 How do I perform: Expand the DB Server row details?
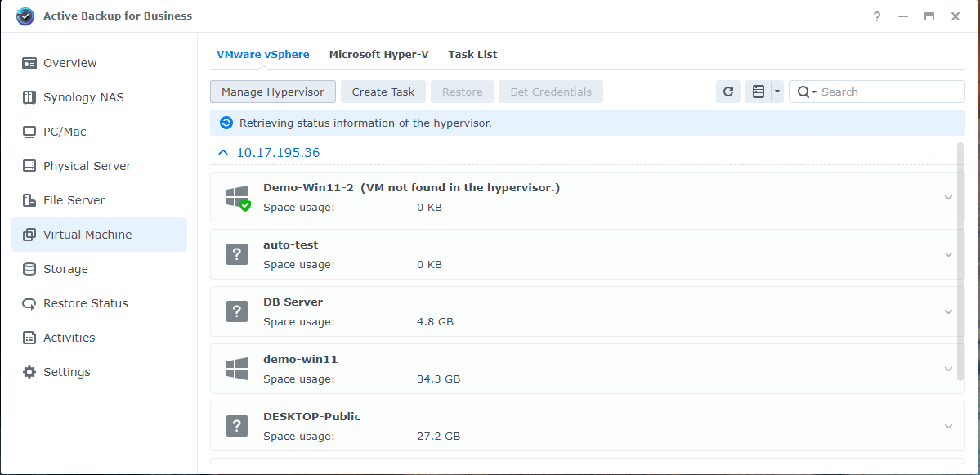click(948, 311)
